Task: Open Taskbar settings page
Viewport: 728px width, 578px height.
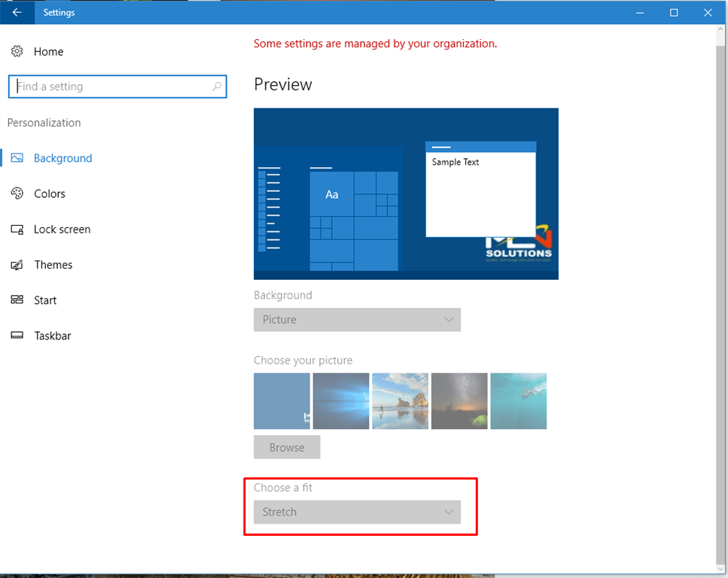Action: [x=53, y=336]
